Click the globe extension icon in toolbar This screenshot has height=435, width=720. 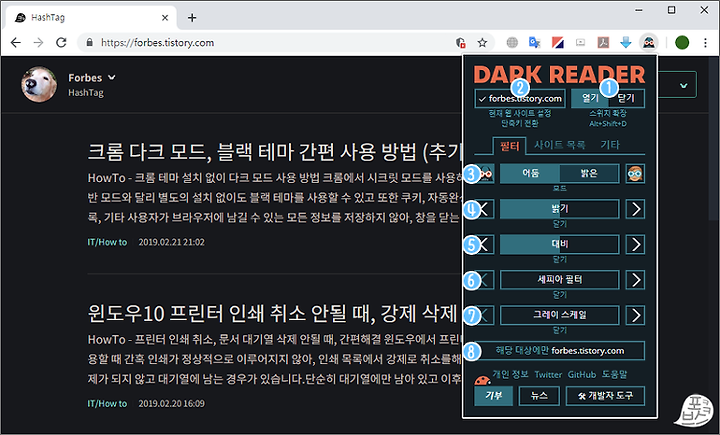tap(512, 43)
